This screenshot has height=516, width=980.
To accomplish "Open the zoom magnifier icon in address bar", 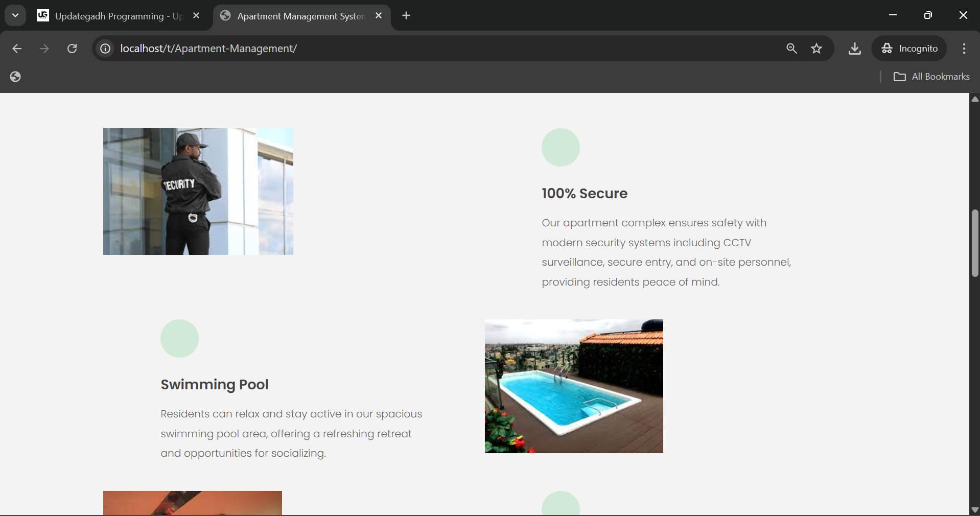I will pyautogui.click(x=791, y=49).
